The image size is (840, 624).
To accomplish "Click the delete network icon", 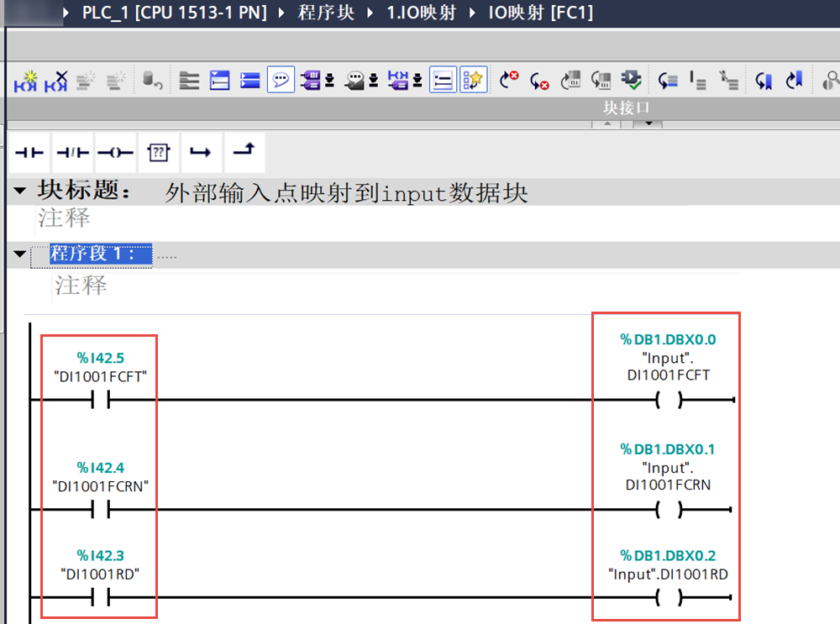I will [x=56, y=81].
